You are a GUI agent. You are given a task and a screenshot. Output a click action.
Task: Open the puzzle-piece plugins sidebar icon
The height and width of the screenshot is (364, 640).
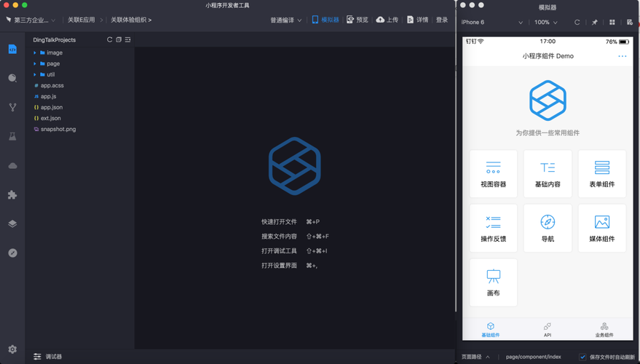click(x=12, y=194)
